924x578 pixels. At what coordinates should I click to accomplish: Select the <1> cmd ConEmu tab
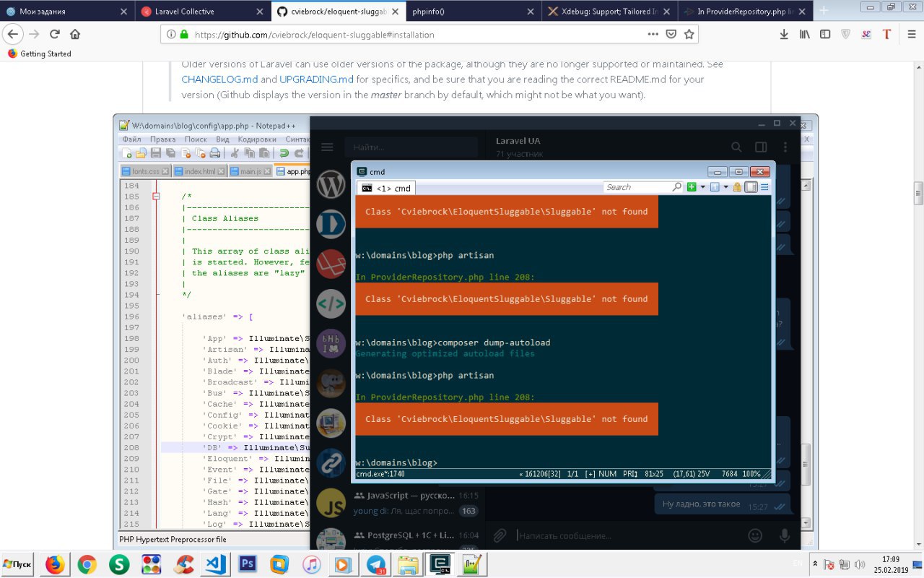pos(386,188)
